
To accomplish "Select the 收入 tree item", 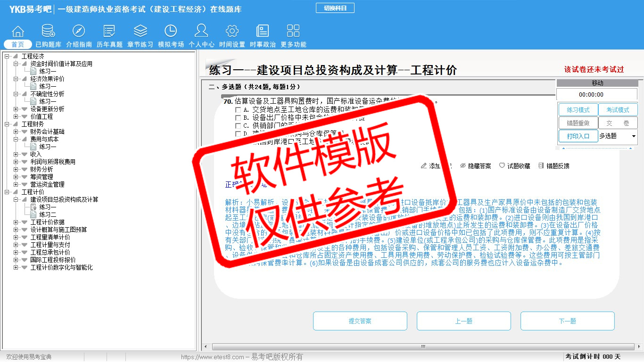I will point(36,155).
